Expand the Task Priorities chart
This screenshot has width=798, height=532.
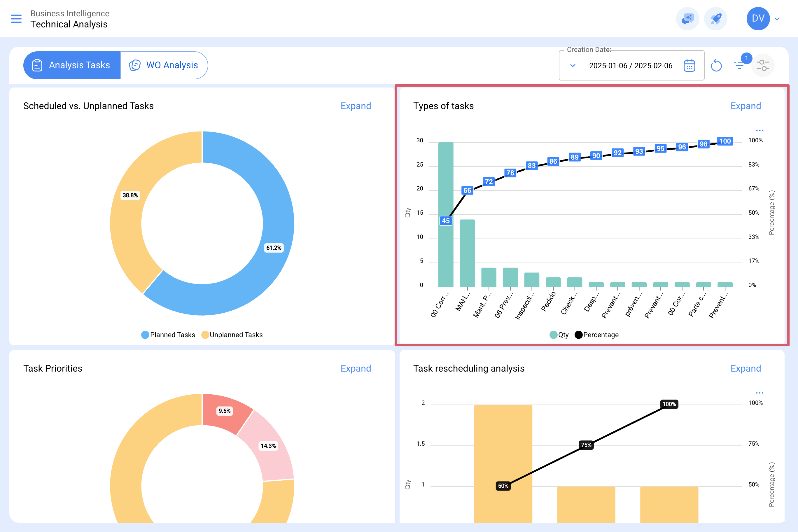pos(356,368)
